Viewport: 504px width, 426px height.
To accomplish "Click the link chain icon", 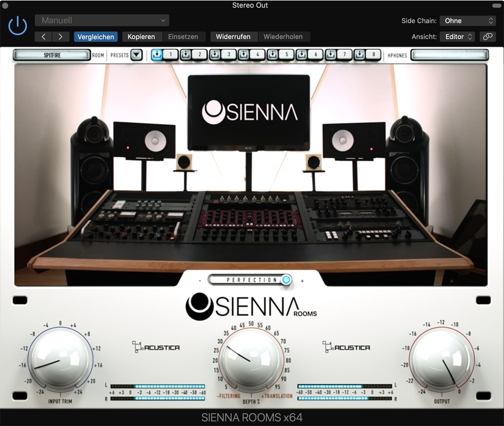I will [x=488, y=36].
